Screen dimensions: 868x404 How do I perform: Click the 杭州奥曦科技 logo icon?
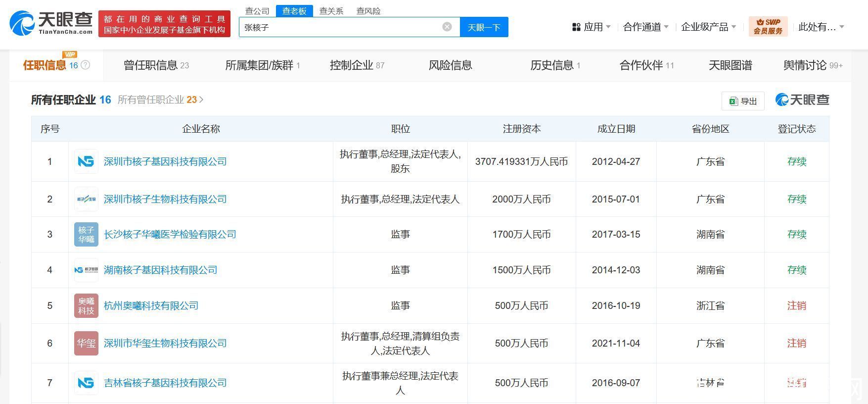(x=86, y=305)
